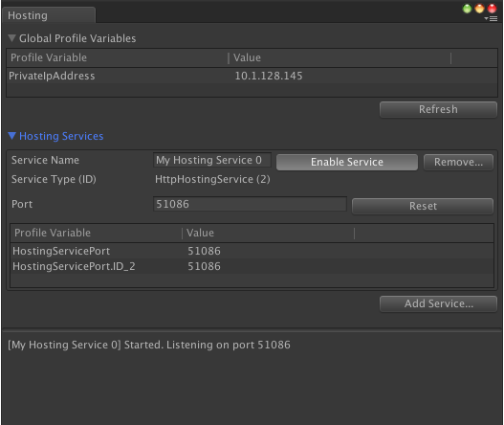Click the HttpHostingService (2) type text
The image size is (504, 425).
coord(212,179)
